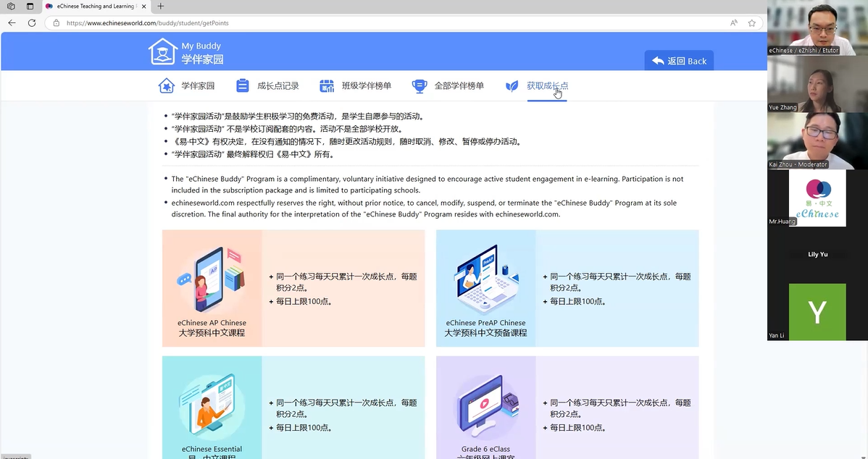Open the workspaces icon in the browser title bar
This screenshot has height=459, width=868.
point(11,6)
